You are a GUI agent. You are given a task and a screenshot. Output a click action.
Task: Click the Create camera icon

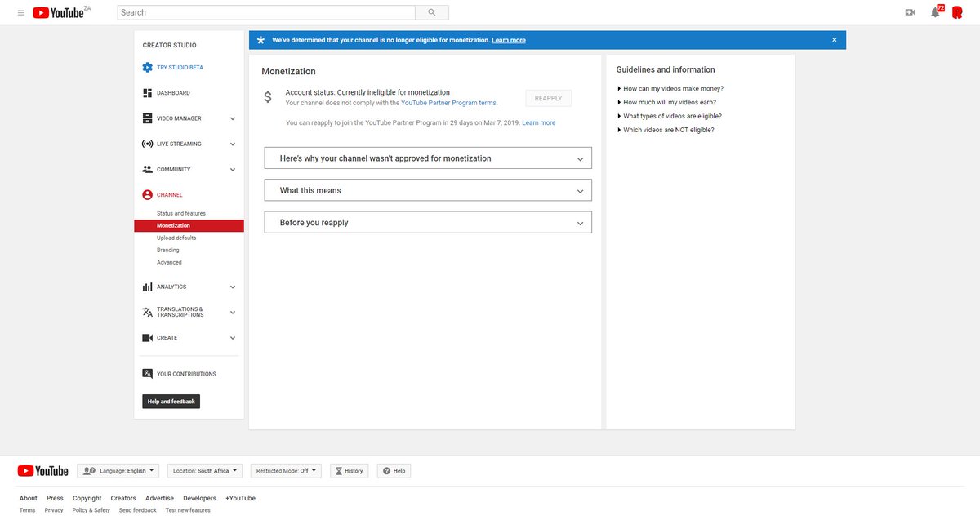147,338
